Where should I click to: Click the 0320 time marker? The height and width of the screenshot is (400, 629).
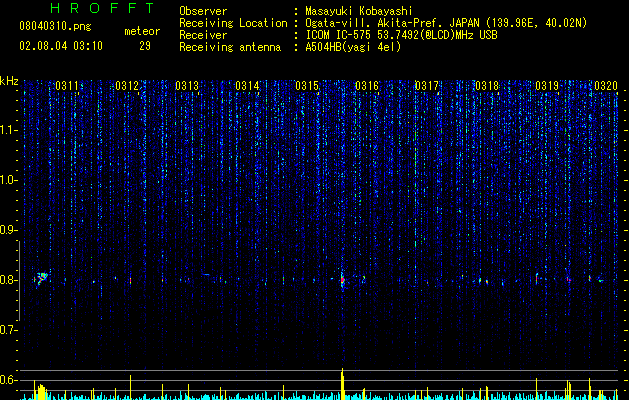[x=606, y=86]
